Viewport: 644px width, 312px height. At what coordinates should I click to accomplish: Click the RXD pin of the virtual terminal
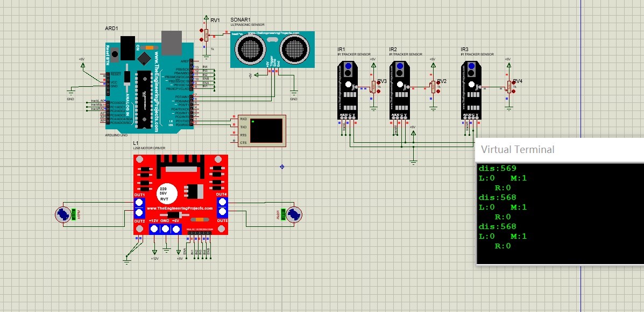click(243, 119)
